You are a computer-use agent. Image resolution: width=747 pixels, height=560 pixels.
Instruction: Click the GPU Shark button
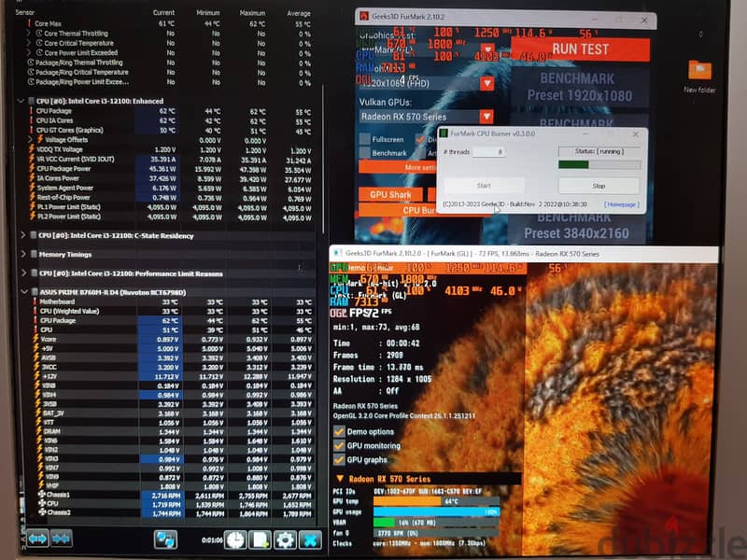[x=390, y=195]
